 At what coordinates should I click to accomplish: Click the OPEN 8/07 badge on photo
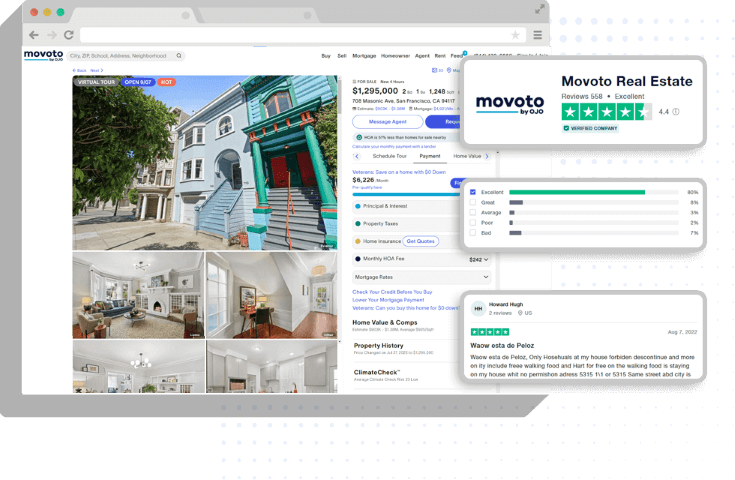tap(138, 82)
